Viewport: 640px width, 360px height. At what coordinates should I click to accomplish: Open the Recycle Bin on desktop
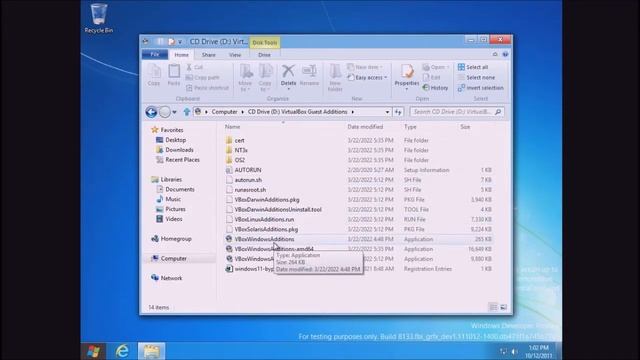click(x=99, y=18)
